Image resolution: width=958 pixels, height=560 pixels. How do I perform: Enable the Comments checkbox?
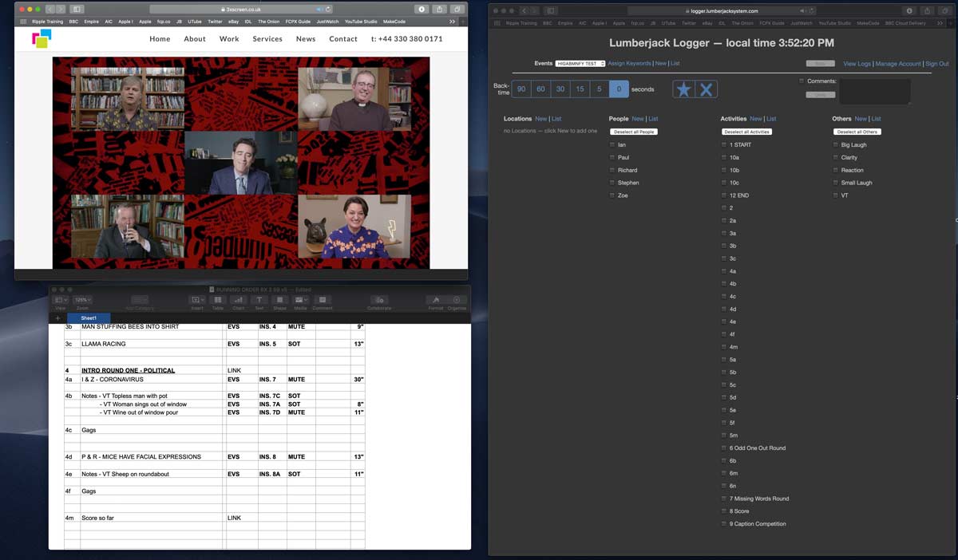tap(802, 81)
